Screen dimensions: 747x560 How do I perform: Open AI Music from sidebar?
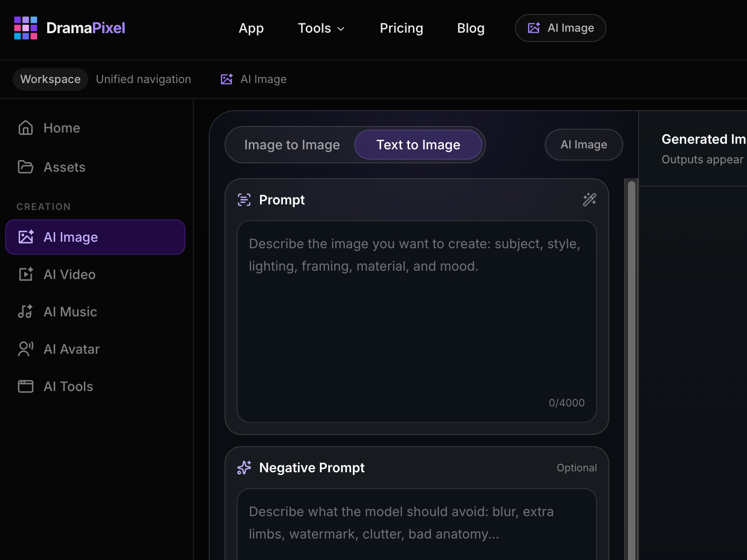(70, 312)
